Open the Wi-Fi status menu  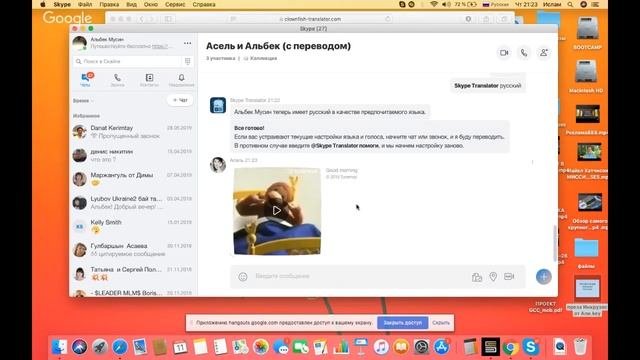[434, 4]
